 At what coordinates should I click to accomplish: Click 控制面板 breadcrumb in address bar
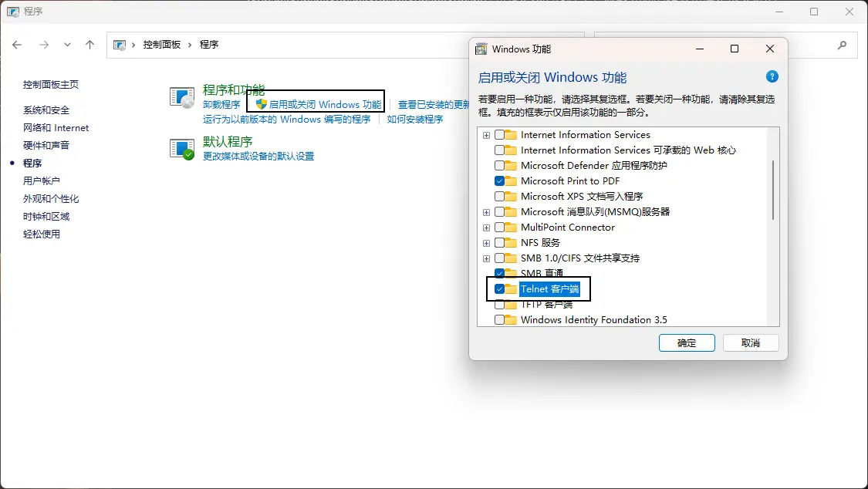tap(162, 45)
